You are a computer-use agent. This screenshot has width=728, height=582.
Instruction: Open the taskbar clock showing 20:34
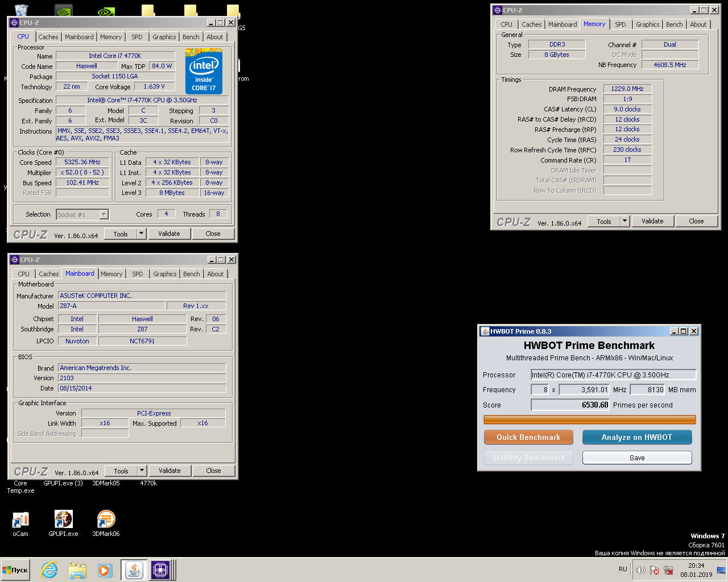coord(696,570)
